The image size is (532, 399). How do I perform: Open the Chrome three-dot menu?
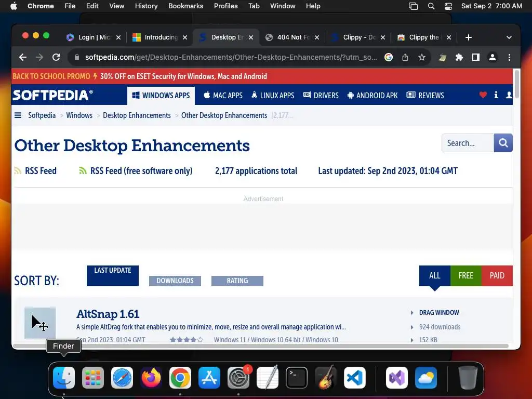click(509, 57)
